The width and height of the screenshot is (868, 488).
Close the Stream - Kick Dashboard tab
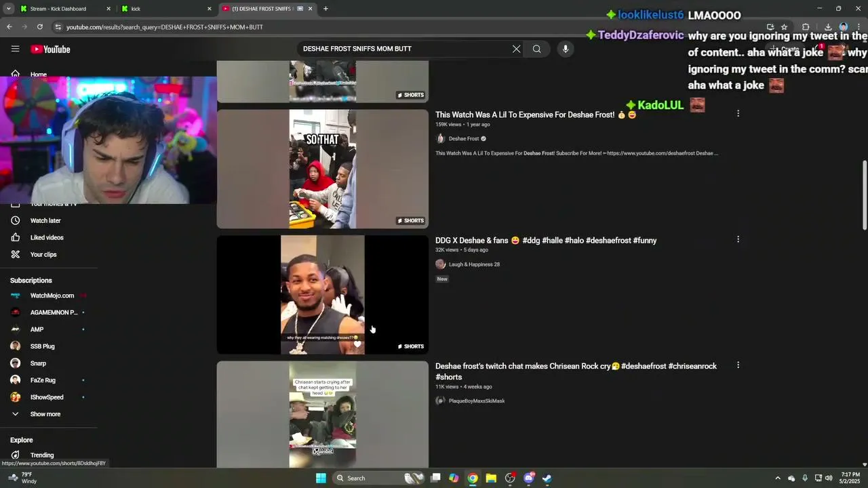point(108,9)
